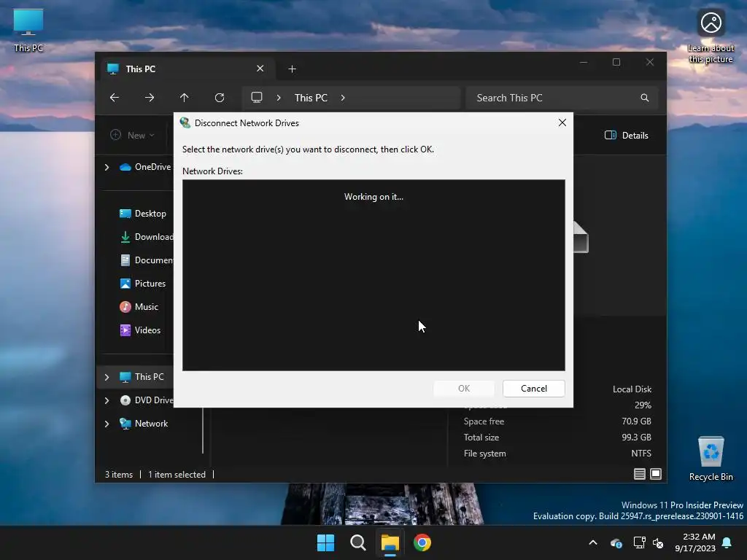
Task: Click the navigation pane scrollbar
Action: (203, 430)
